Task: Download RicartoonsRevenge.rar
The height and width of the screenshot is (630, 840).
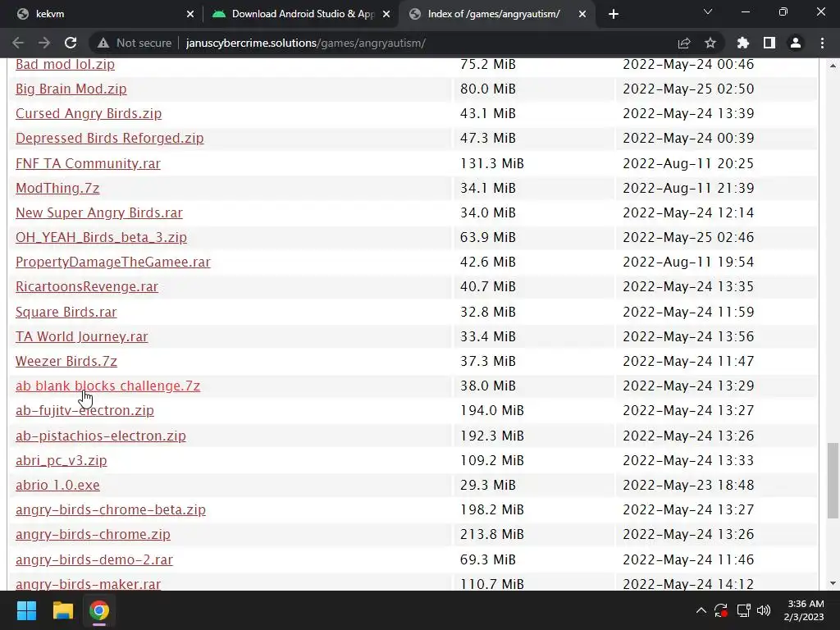Action: tap(87, 286)
